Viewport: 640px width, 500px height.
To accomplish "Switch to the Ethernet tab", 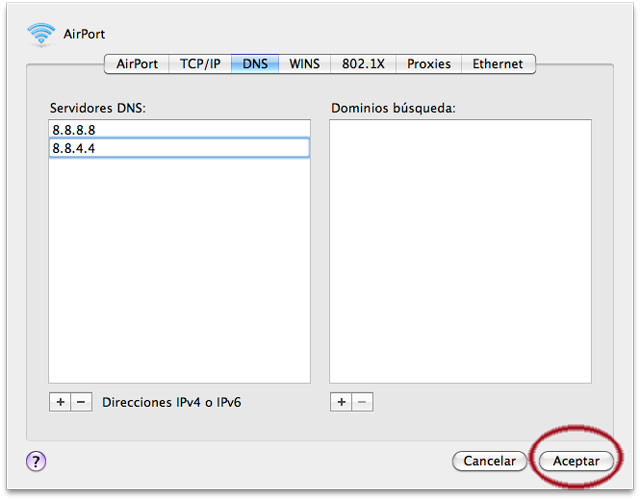I will [498, 64].
